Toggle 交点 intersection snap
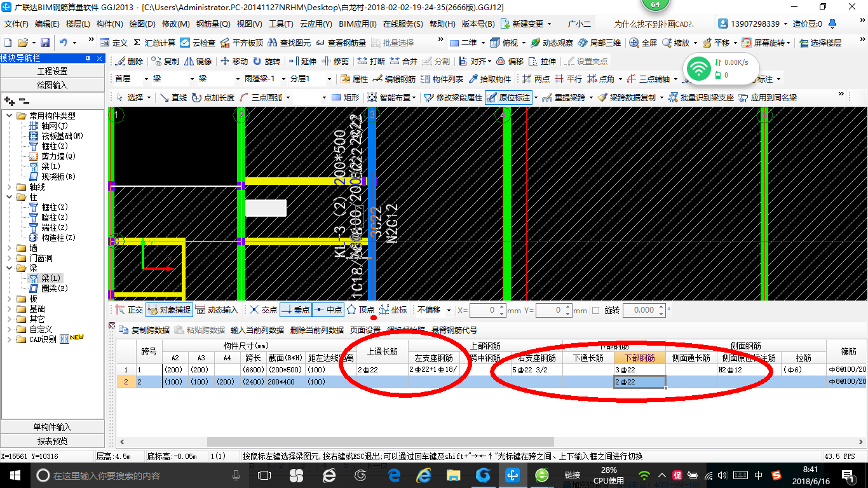 (264, 310)
